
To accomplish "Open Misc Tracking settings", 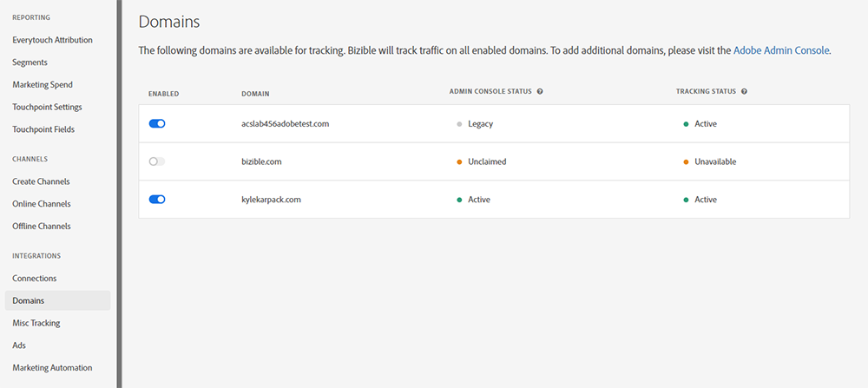I will (36, 323).
